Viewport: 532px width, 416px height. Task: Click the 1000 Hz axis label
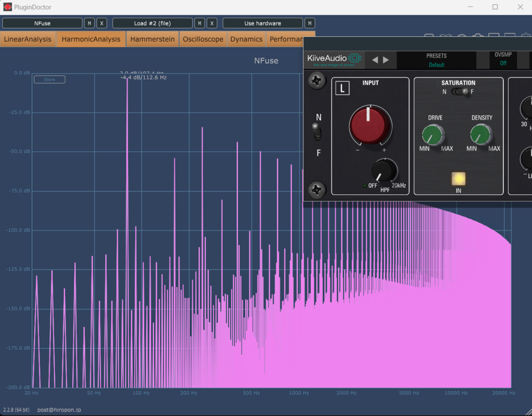(x=299, y=393)
